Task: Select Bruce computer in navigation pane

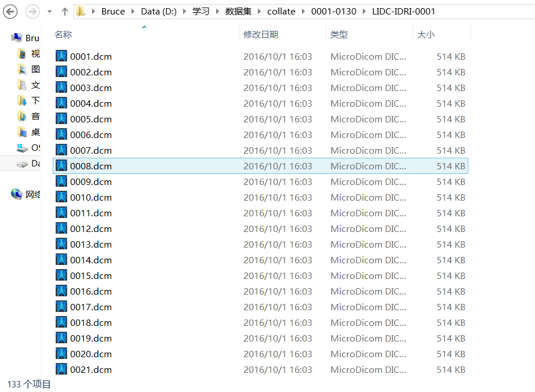Action: (26, 38)
